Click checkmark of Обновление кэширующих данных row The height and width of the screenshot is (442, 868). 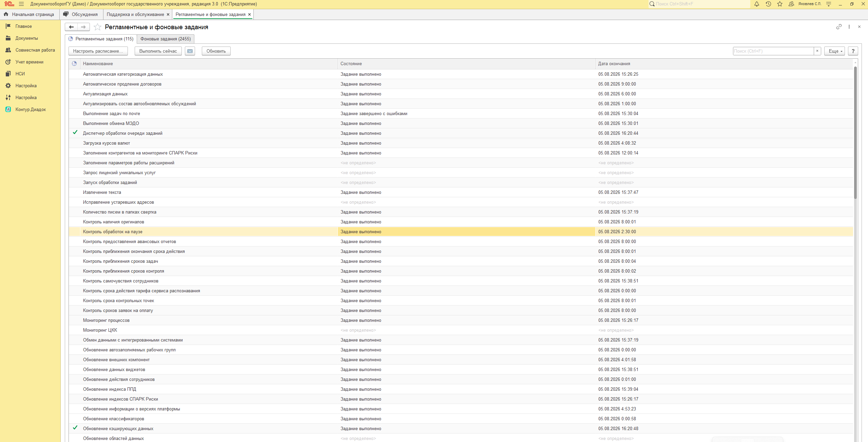tap(75, 428)
